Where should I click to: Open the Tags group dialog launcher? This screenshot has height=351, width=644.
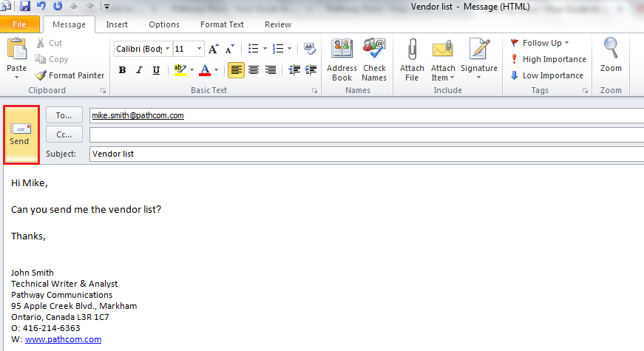[585, 91]
